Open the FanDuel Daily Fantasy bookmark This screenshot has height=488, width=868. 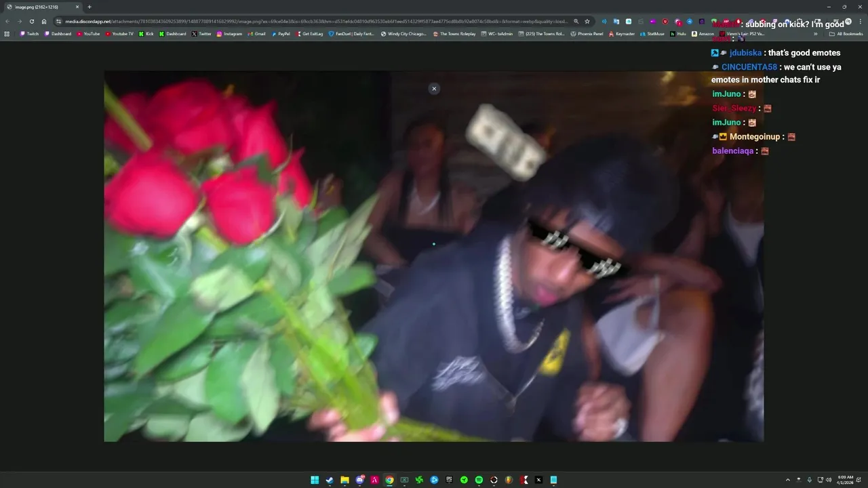click(351, 33)
